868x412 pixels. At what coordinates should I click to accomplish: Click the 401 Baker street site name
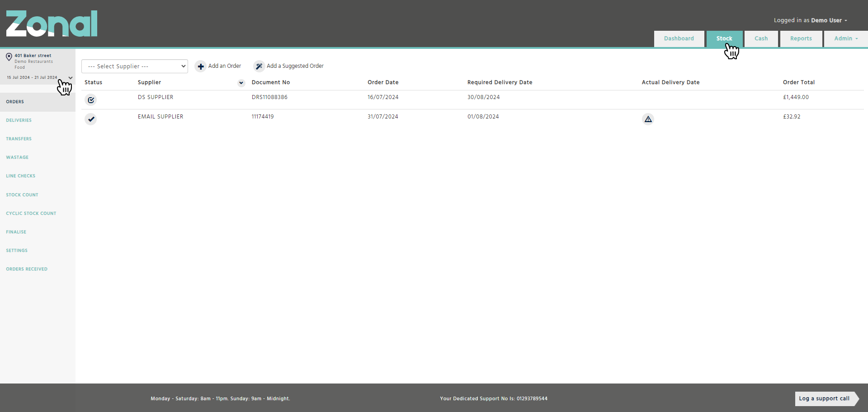pyautogui.click(x=33, y=56)
